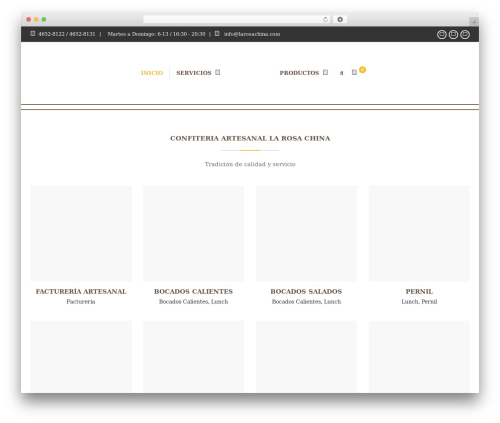This screenshot has width=500, height=423.
Task: Open the first social icon in top bar
Action: pos(442,34)
